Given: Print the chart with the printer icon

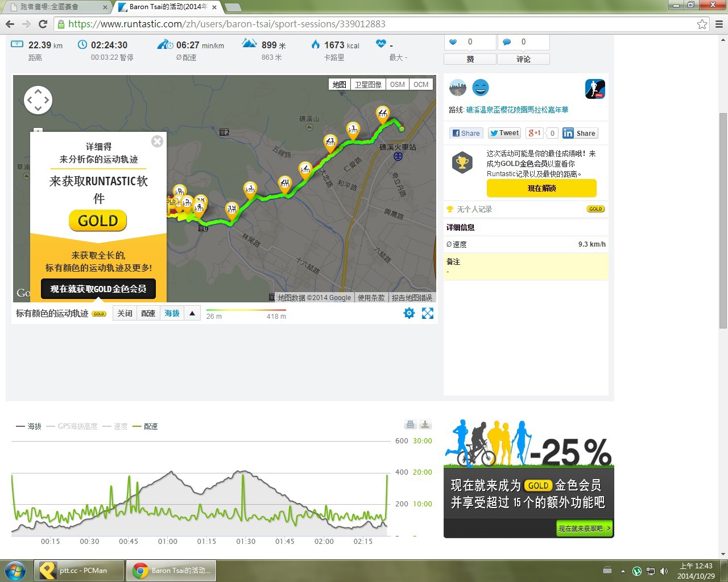Looking at the screenshot, I should click(x=410, y=424).
